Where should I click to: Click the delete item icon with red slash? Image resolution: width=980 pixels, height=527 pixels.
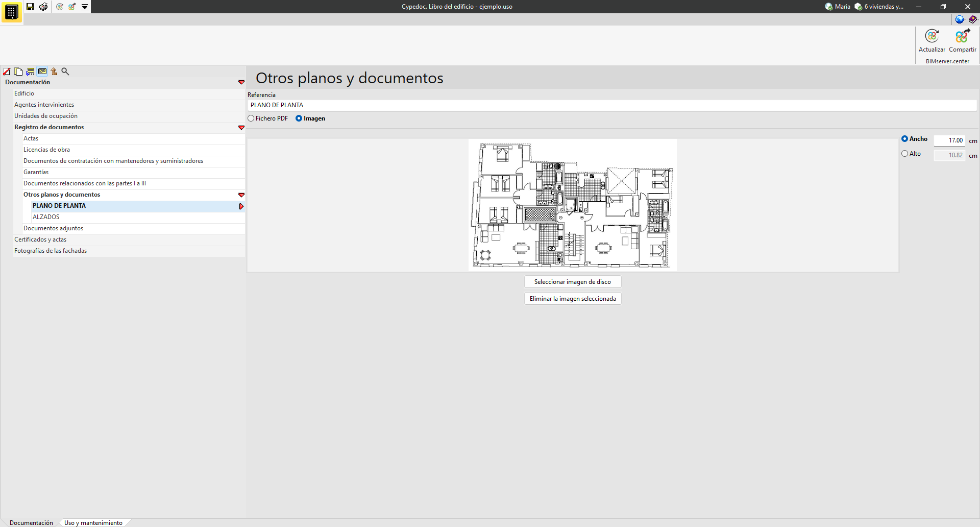point(7,71)
